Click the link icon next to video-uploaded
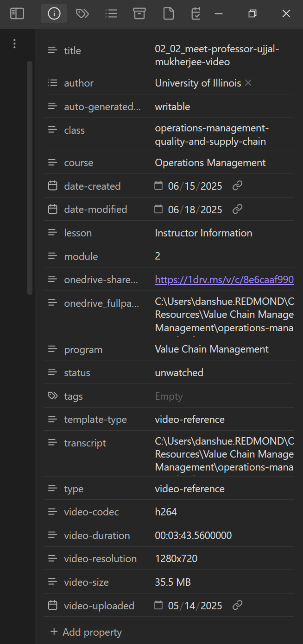Screen dimensions: 303x644 click(x=237, y=605)
